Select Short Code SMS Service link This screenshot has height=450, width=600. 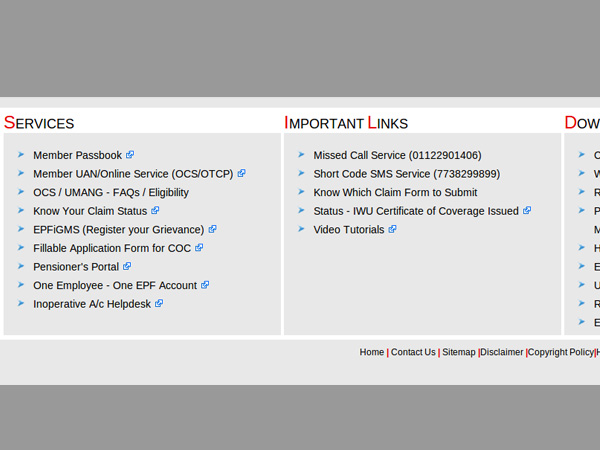click(406, 174)
